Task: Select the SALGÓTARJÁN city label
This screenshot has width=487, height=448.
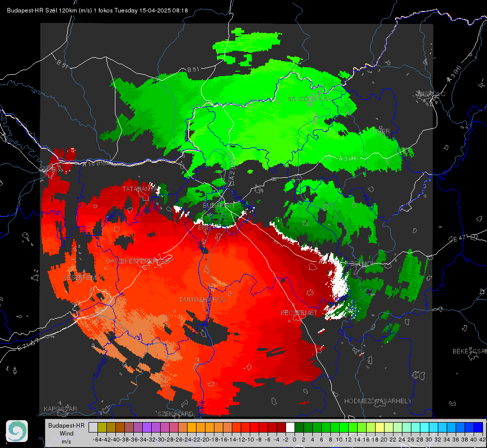Action: pos(309,99)
